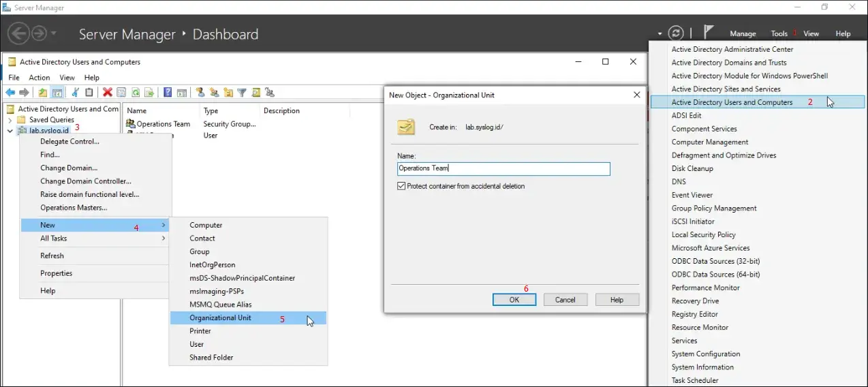Click Add to group toolbar icon
Image resolution: width=868 pixels, height=387 pixels.
tap(270, 93)
